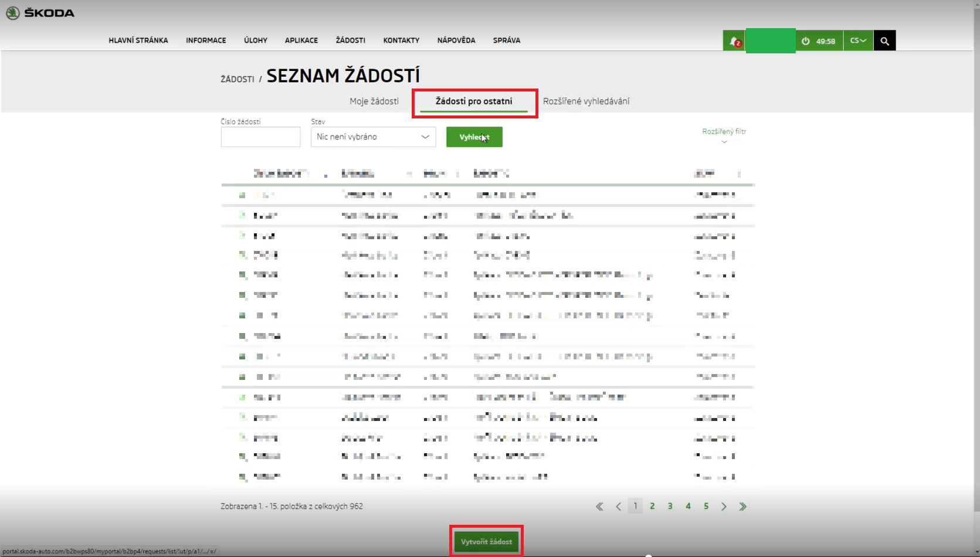
Task: Click the session timer power icon
Action: 806,41
